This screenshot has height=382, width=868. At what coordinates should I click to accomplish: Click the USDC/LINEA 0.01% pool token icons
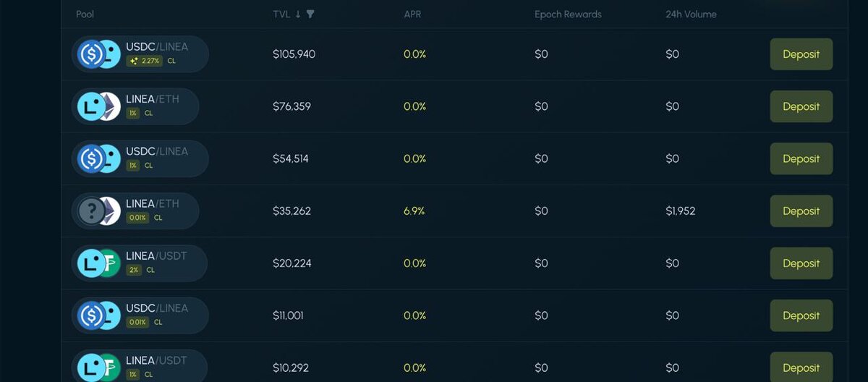pyautogui.click(x=99, y=315)
